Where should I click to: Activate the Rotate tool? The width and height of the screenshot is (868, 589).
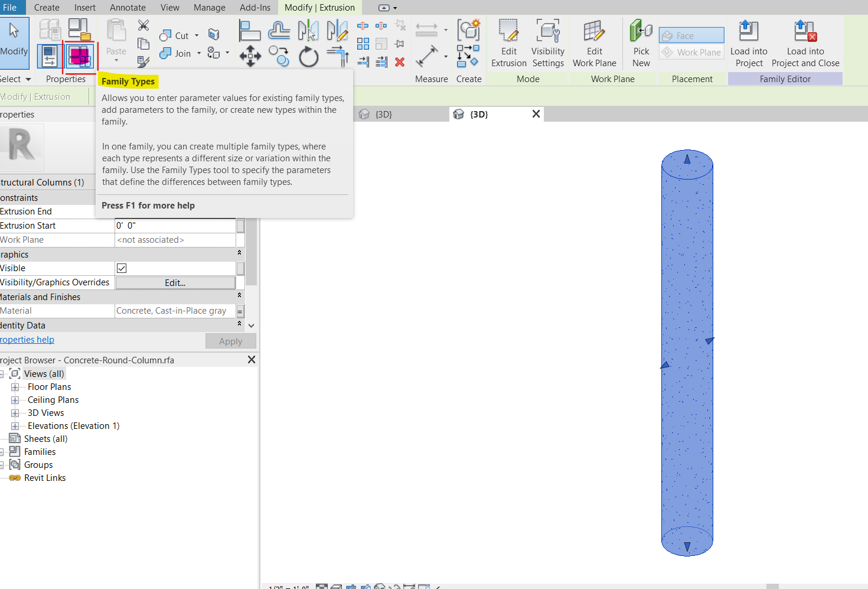(308, 57)
